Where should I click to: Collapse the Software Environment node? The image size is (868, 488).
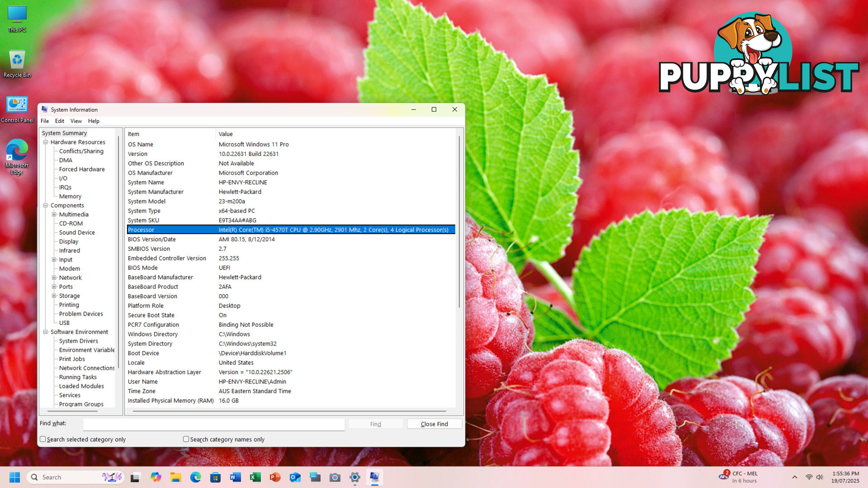point(45,332)
